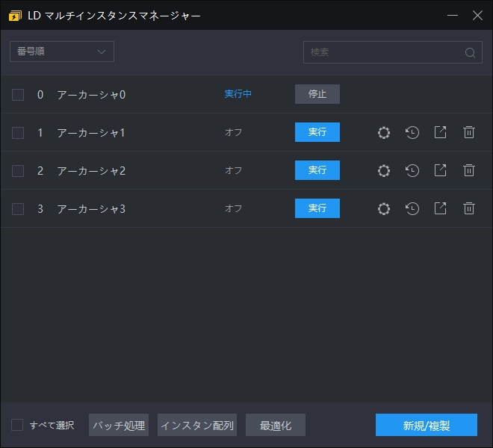Close the multi-instance manager window
Image resolution: width=493 pixels, height=448 pixels.
pos(477,15)
